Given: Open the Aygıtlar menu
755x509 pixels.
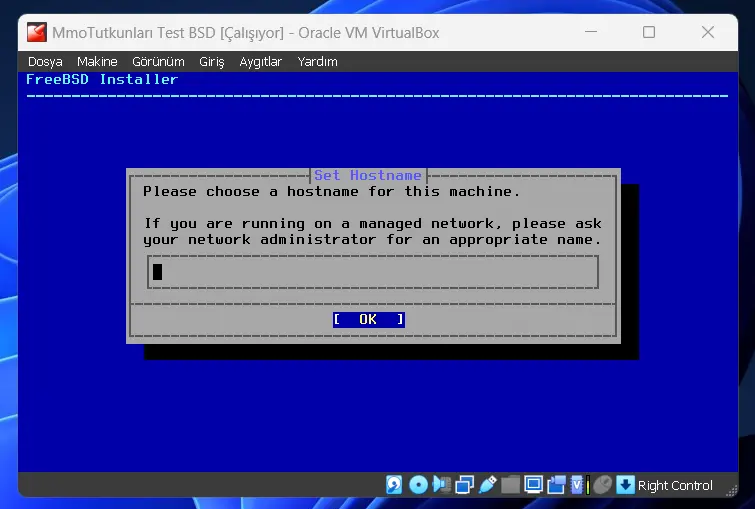Looking at the screenshot, I should 260,62.
